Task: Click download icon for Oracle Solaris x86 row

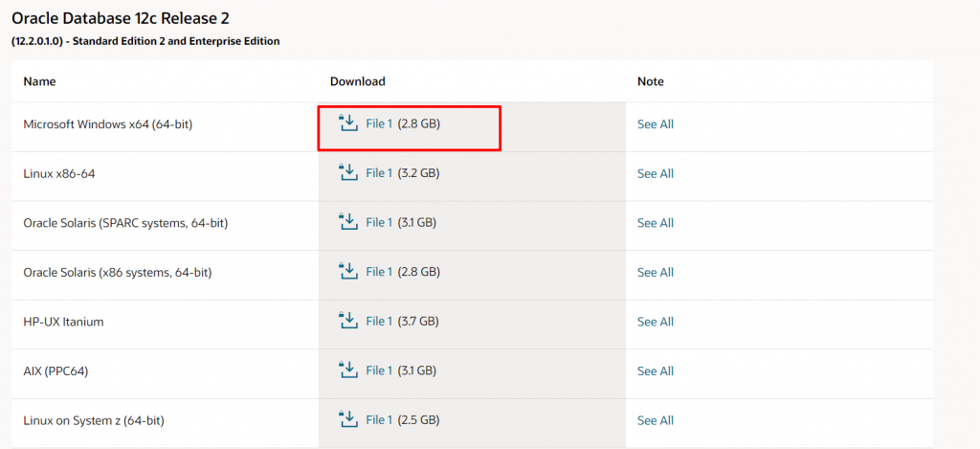Action: [347, 271]
